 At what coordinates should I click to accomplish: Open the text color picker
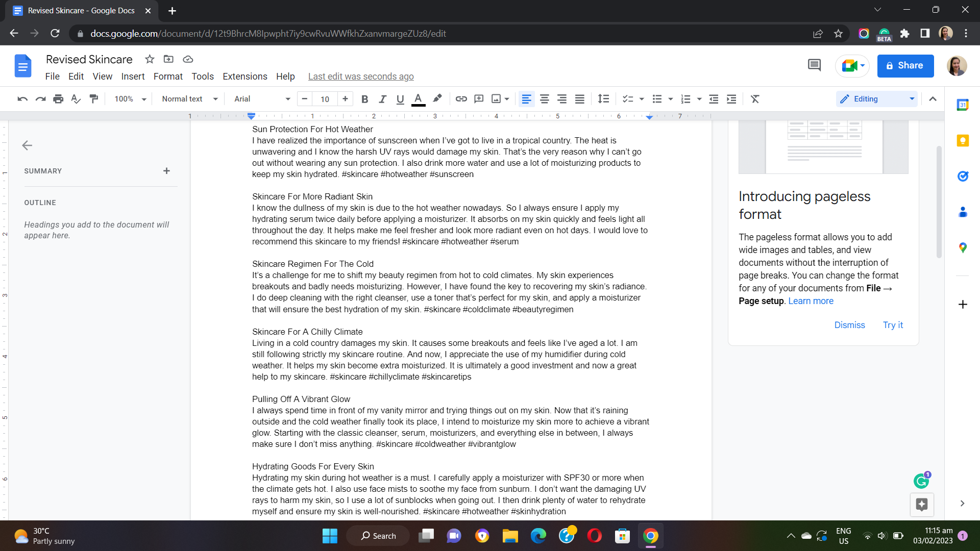pos(418,99)
